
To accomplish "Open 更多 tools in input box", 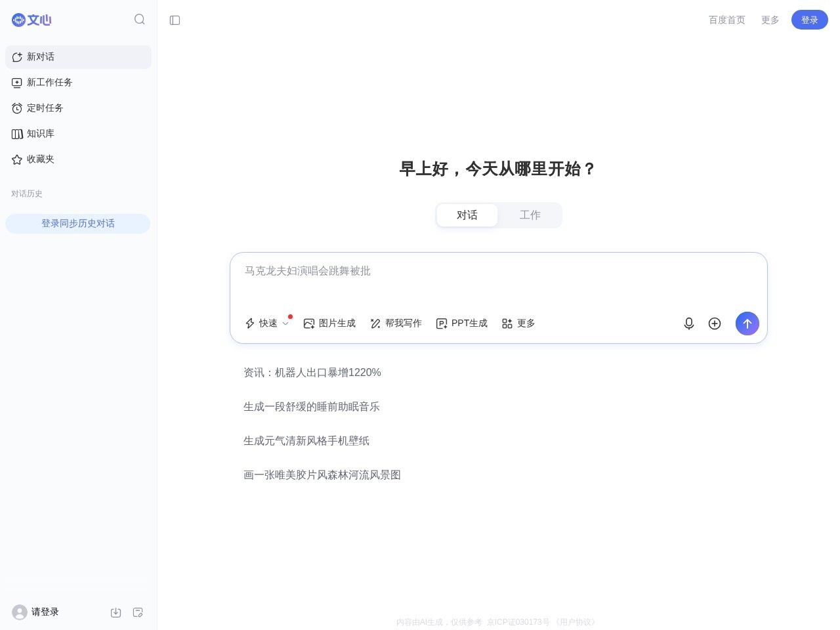I will 518,324.
